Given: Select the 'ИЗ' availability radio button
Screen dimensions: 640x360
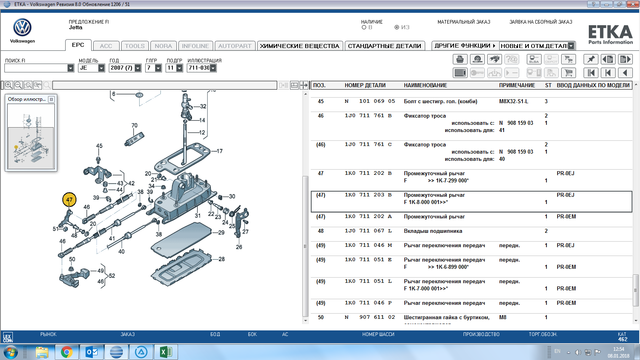Looking at the screenshot, I should (396, 27).
